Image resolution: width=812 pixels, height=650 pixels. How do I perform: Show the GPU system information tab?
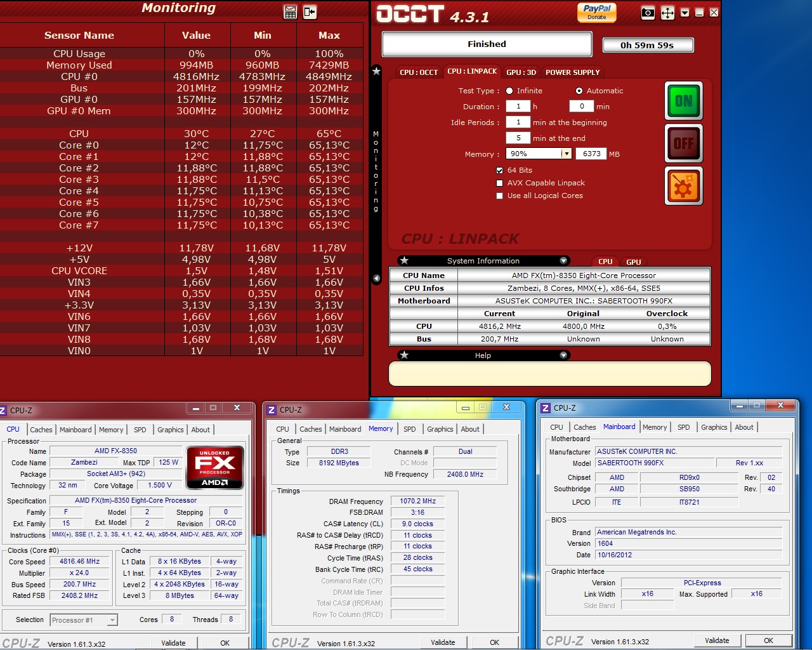click(x=634, y=262)
